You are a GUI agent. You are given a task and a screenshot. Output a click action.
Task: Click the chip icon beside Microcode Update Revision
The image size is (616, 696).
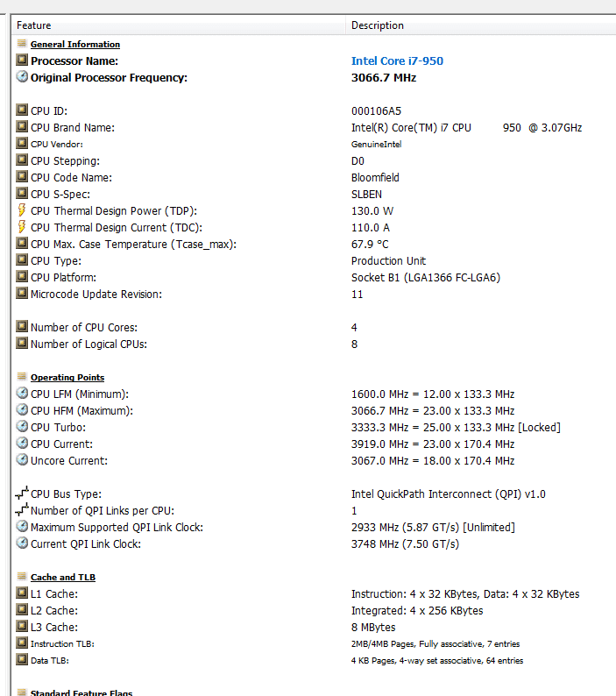pos(22,293)
